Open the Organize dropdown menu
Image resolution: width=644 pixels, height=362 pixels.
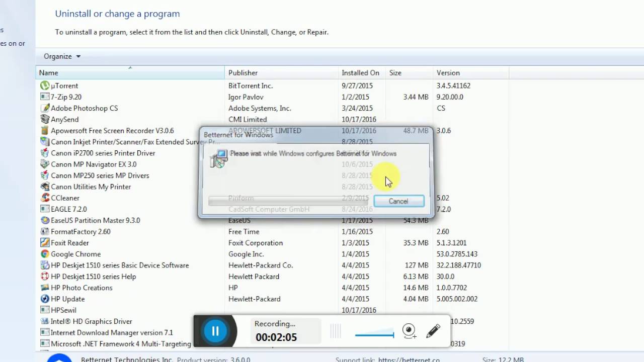(62, 56)
